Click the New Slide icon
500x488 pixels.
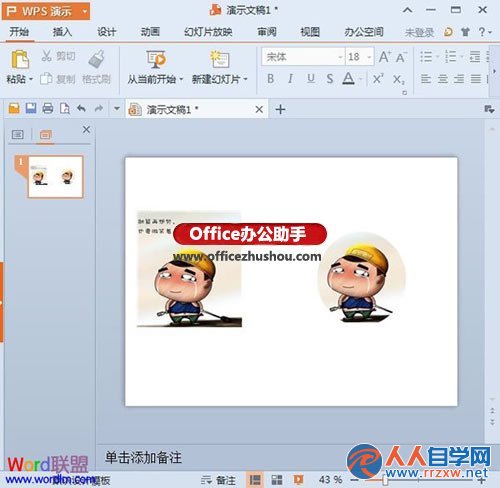tap(219, 59)
